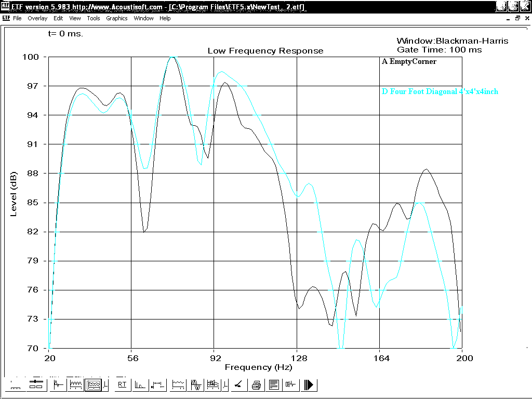The width and height of the screenshot is (532, 399).
Task: Click the horizontal double-arrow distance icon
Action: (x=157, y=385)
